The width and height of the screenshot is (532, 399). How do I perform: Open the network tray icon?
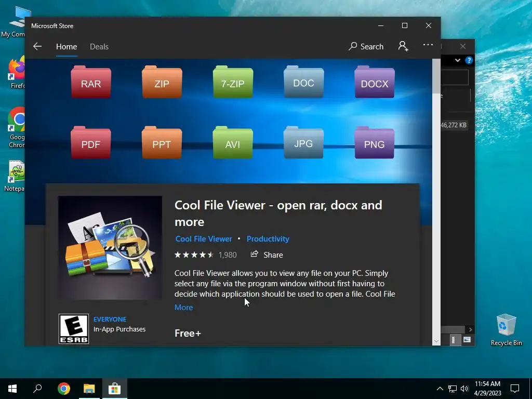[453, 389]
